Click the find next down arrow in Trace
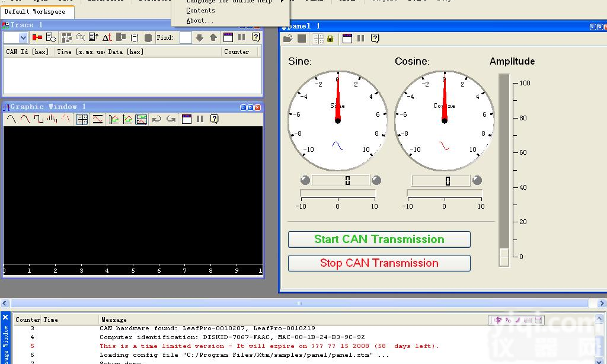This screenshot has height=364, width=607. 199,37
